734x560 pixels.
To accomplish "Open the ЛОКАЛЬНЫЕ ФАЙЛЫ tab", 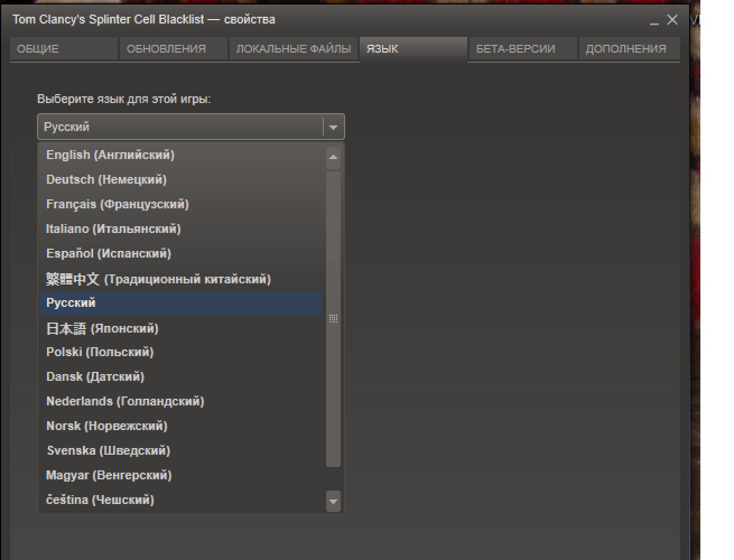I will click(294, 49).
